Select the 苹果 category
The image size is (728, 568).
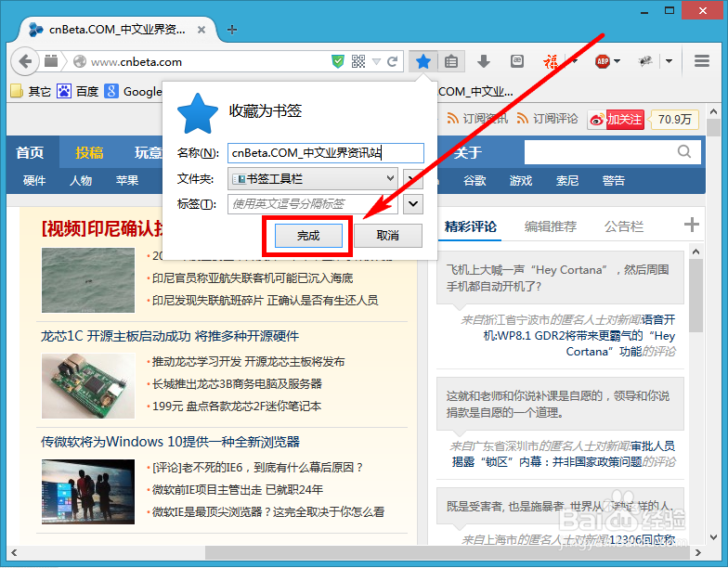pos(127,180)
